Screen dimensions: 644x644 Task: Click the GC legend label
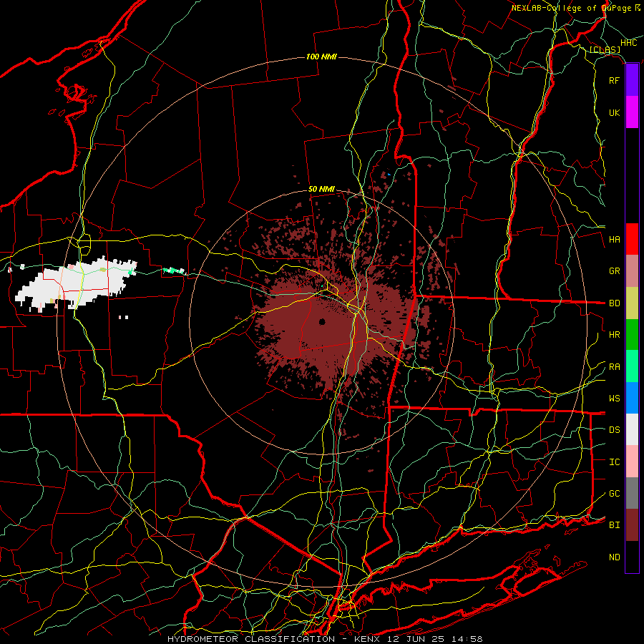coord(615,494)
